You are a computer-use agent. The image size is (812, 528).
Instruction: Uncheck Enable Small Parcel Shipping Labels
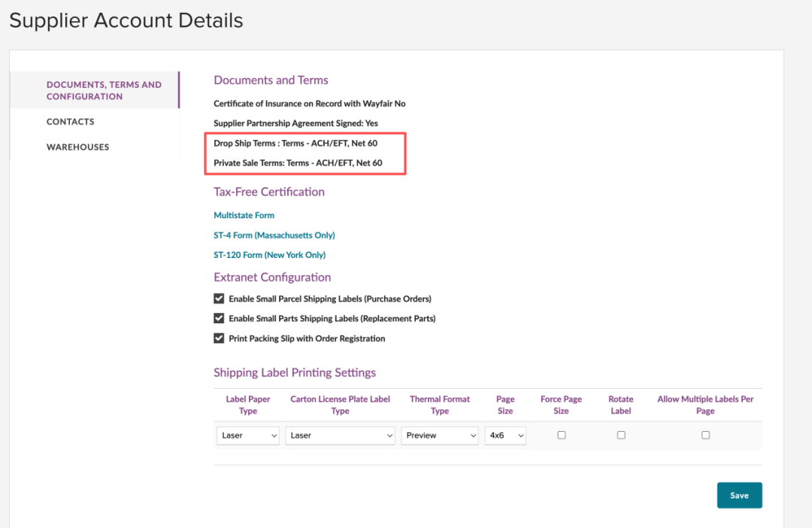(219, 299)
